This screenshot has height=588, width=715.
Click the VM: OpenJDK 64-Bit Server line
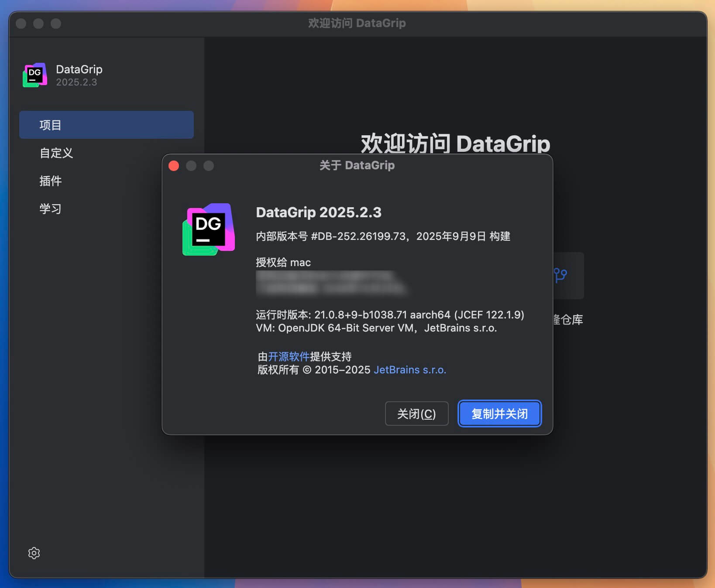coord(376,328)
